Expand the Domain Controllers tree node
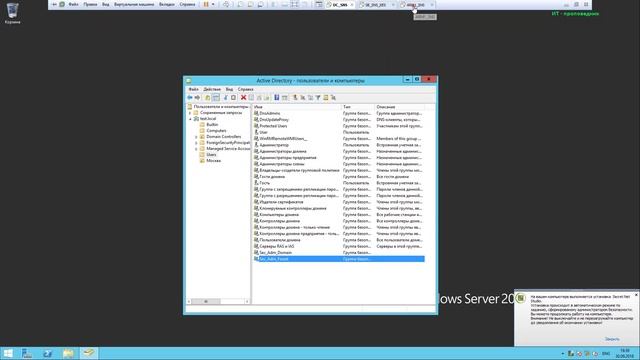The image size is (640, 360). pos(196,137)
